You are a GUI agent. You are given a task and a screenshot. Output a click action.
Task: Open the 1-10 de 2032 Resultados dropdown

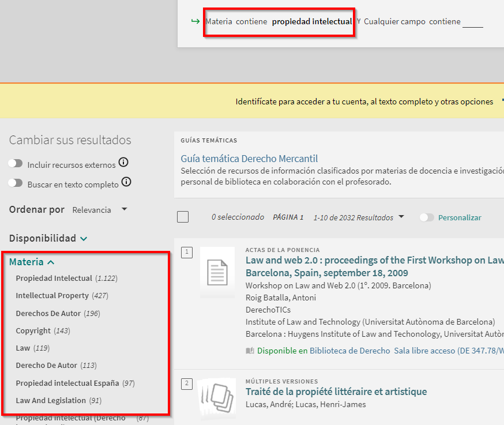[x=358, y=217]
